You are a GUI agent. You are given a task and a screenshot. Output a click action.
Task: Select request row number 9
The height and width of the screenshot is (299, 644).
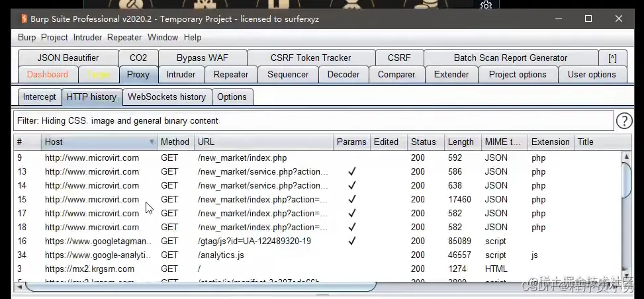pos(318,157)
